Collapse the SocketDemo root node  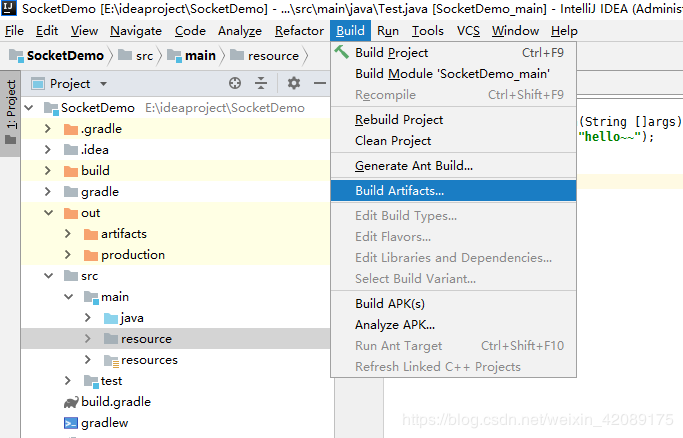click(29, 108)
